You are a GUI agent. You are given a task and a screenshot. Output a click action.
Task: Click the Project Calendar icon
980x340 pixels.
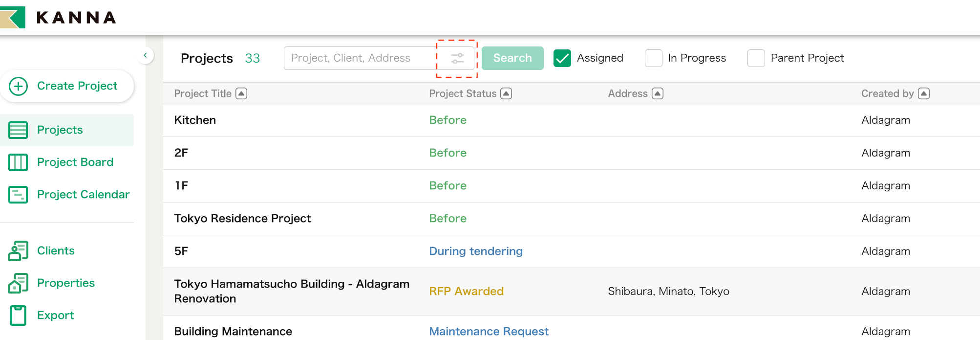pyautogui.click(x=18, y=194)
